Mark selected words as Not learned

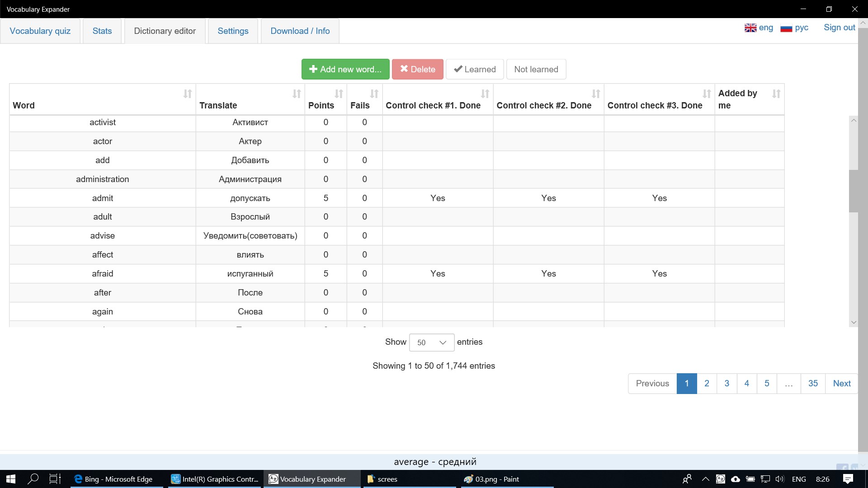(x=536, y=69)
